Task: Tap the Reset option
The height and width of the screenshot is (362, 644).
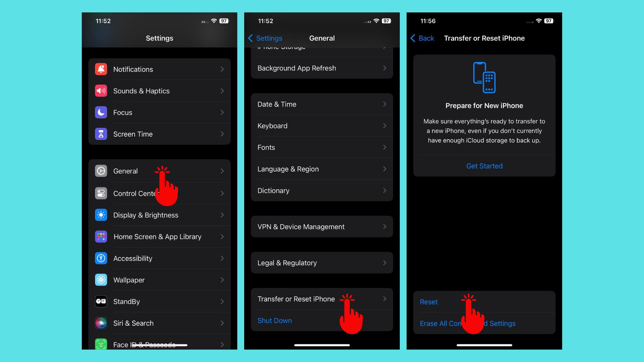Action: 429,302
